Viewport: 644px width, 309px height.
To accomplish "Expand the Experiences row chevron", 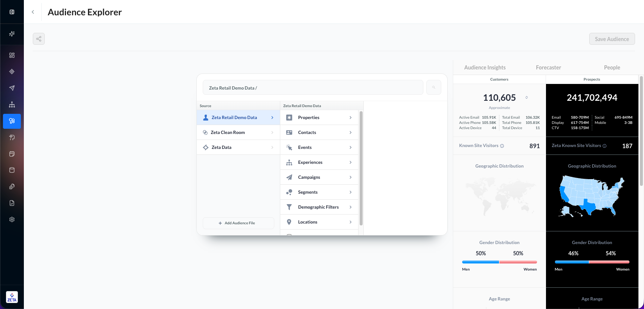I will click(351, 162).
